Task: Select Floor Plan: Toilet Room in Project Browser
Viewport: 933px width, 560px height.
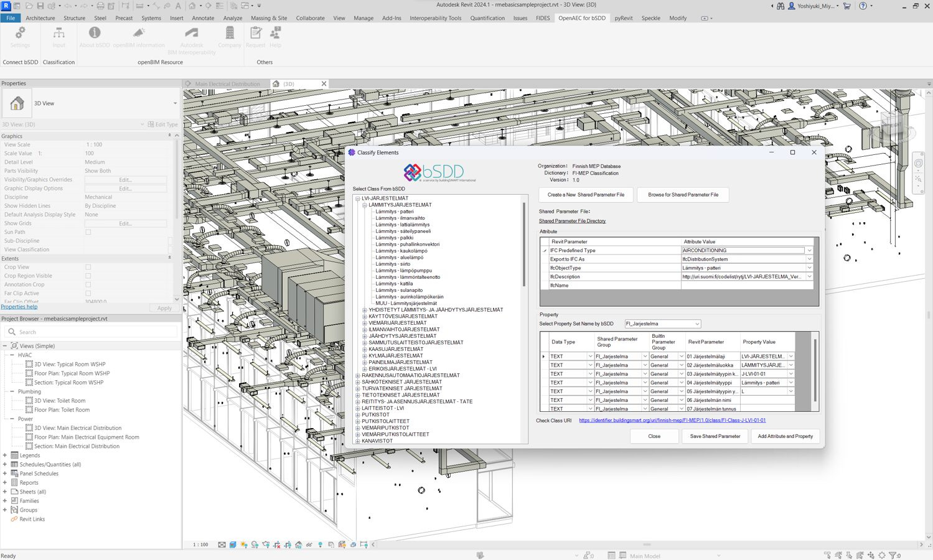Action: click(62, 410)
